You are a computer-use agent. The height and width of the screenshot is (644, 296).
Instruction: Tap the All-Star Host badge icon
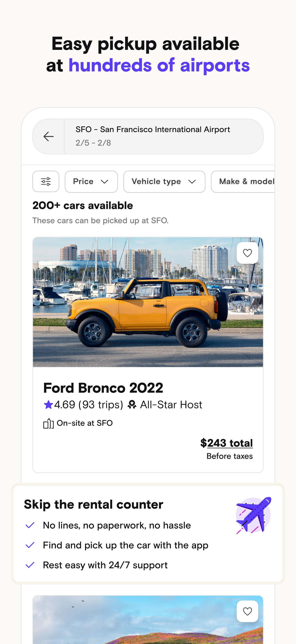tap(132, 404)
